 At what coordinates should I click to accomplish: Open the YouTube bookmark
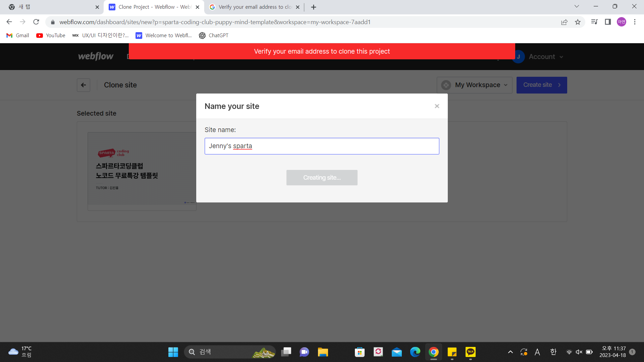pos(51,36)
